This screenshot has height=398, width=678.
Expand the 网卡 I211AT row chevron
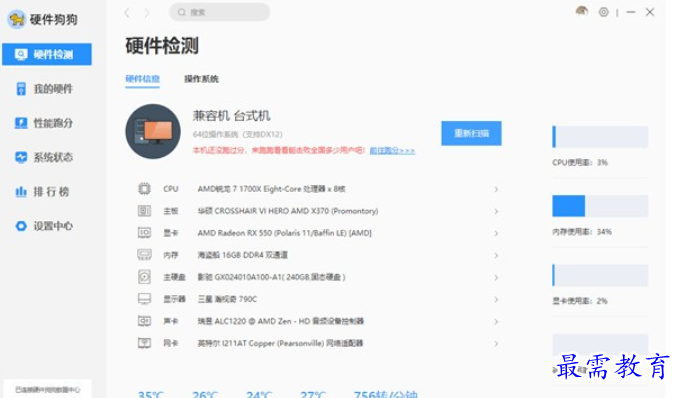coord(496,343)
